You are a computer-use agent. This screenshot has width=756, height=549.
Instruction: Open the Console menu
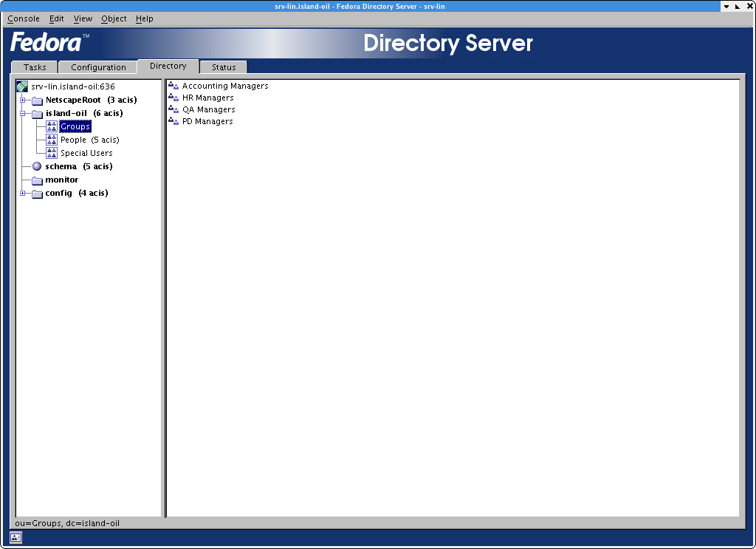click(x=24, y=18)
